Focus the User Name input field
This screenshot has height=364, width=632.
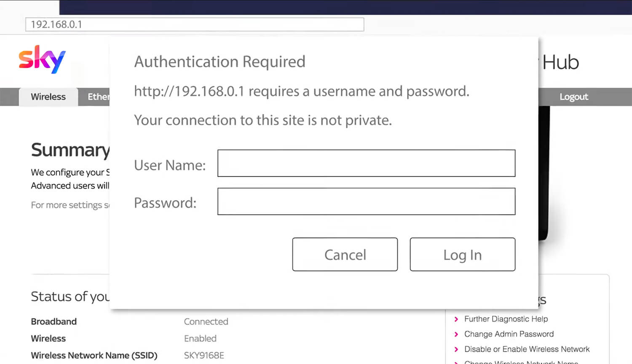pos(366,163)
